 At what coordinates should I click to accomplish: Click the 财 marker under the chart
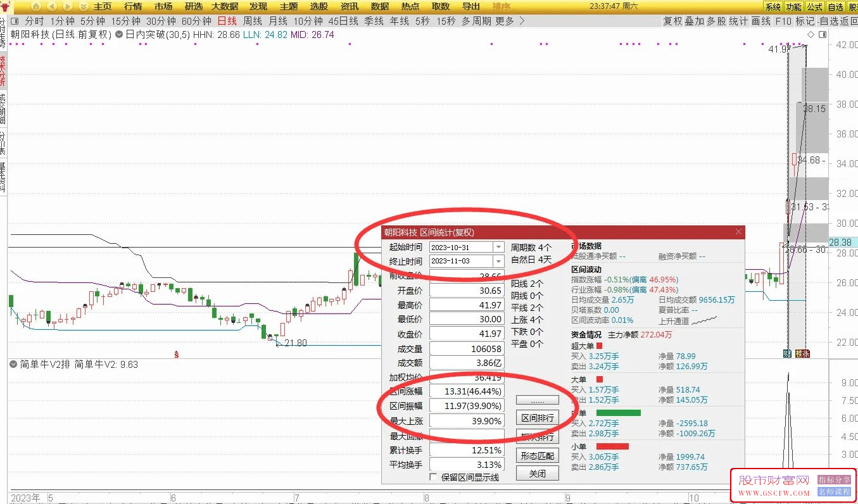(x=788, y=353)
